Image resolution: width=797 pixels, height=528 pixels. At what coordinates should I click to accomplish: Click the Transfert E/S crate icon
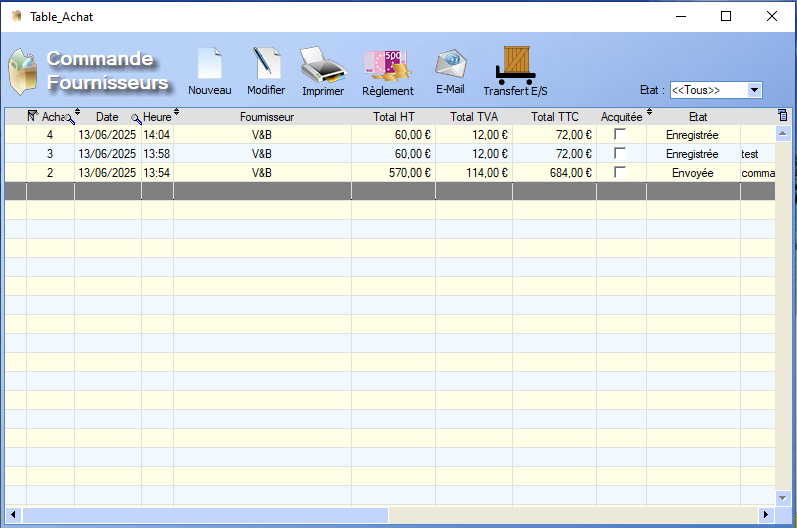[x=516, y=64]
